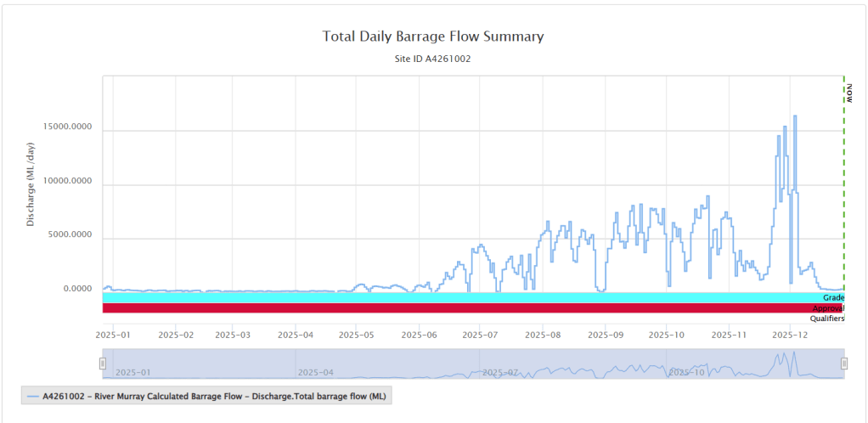Click the 2025-09 x-axis tick label
868x423 pixels.
point(605,336)
